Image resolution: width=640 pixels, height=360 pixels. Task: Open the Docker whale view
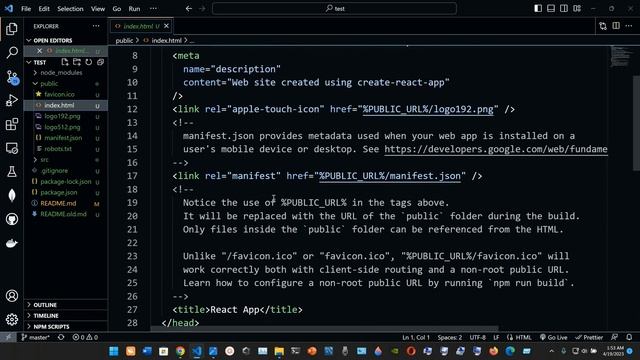click(12, 243)
